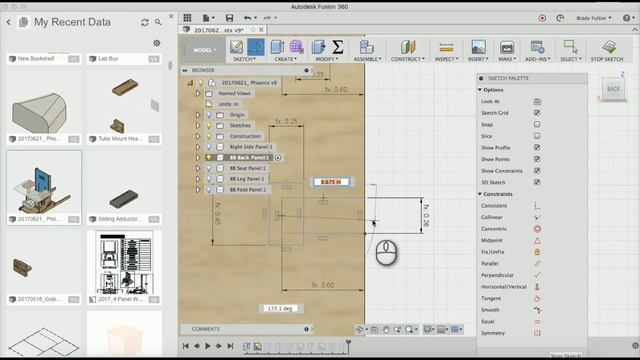Screen dimensions: 640x360
Task: Click the Inspect measure icon
Action: (x=446, y=48)
